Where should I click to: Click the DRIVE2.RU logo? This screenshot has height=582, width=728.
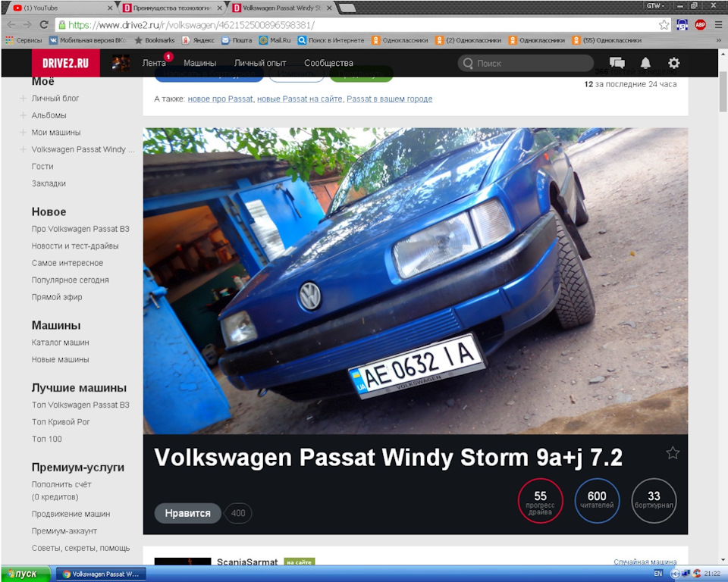pos(65,63)
